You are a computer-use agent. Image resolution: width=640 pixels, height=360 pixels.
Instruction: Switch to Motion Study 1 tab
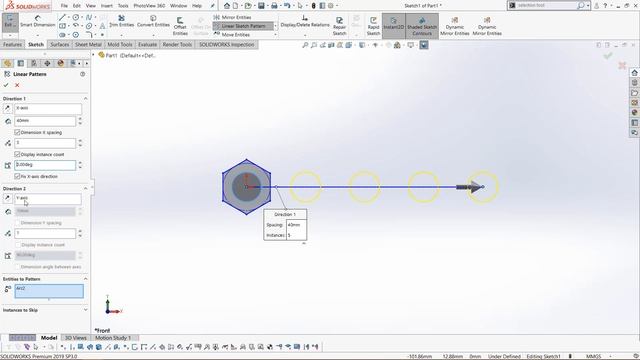point(113,338)
